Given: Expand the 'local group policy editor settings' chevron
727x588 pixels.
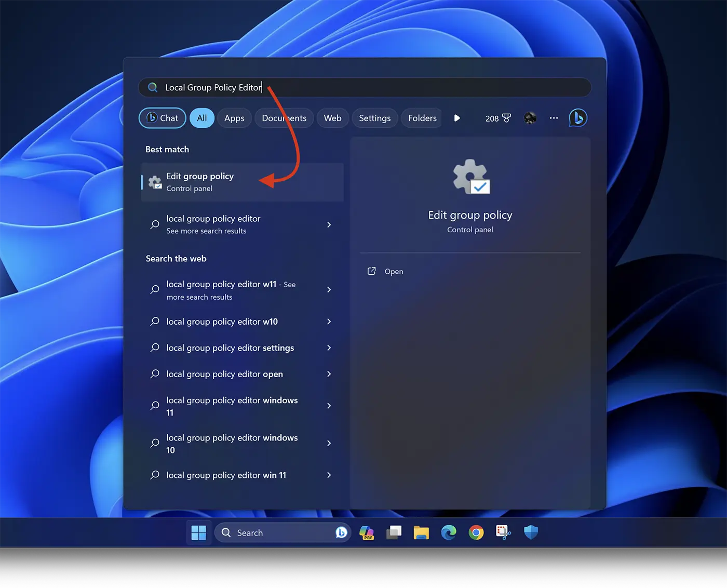Looking at the screenshot, I should (x=329, y=348).
